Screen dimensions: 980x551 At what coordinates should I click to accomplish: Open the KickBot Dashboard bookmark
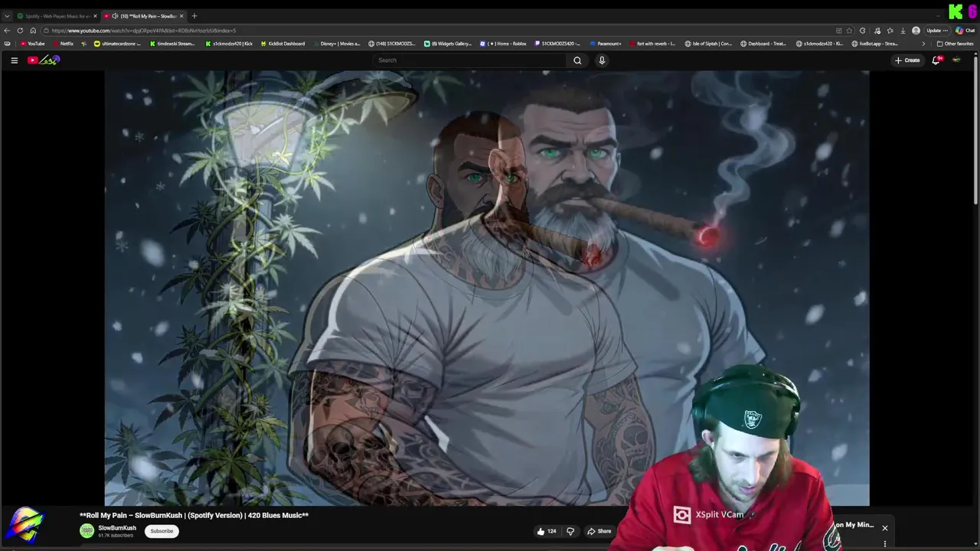tap(283, 44)
